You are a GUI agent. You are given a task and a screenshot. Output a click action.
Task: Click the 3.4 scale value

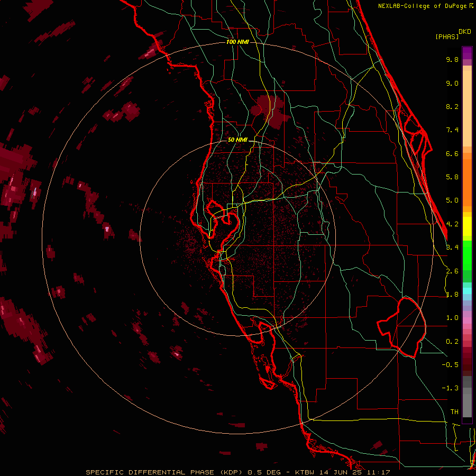[452, 248]
